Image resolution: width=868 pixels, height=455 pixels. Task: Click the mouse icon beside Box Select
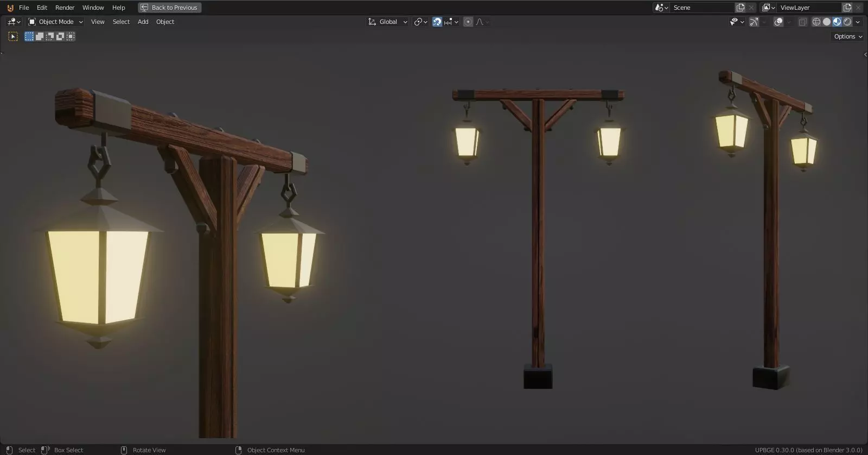tap(46, 450)
